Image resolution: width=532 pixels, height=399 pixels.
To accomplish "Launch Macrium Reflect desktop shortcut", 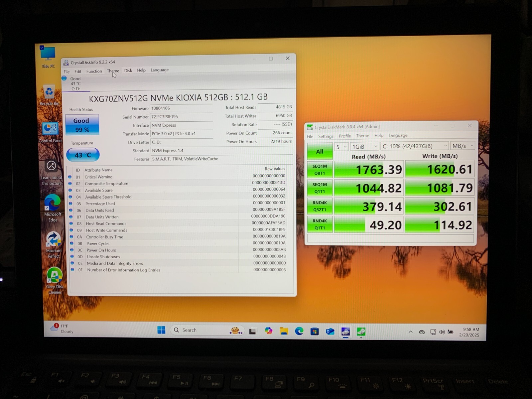I will (x=54, y=245).
